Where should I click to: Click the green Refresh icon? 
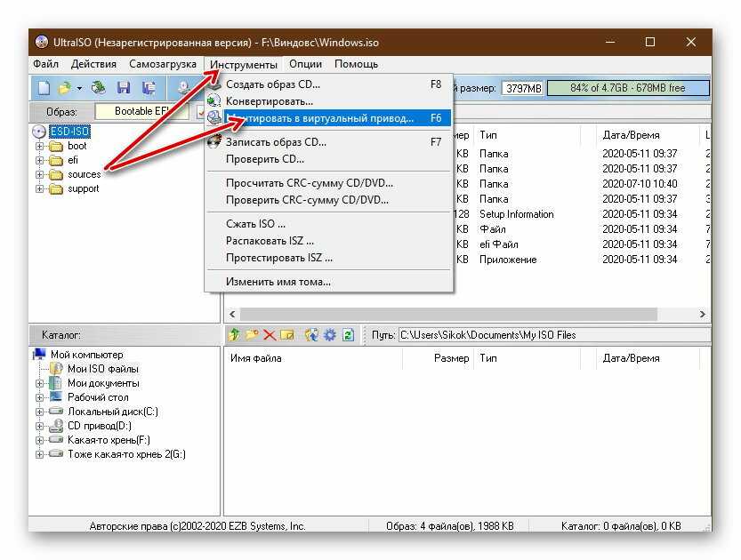(348, 335)
